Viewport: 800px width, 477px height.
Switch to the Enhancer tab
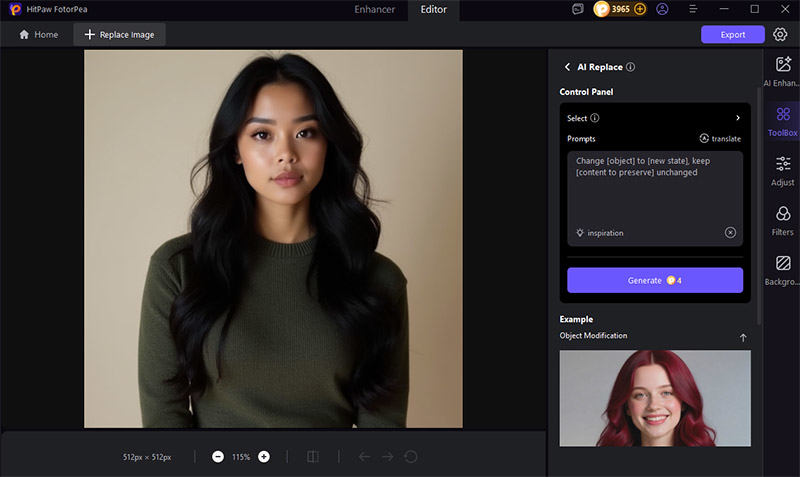coord(374,9)
